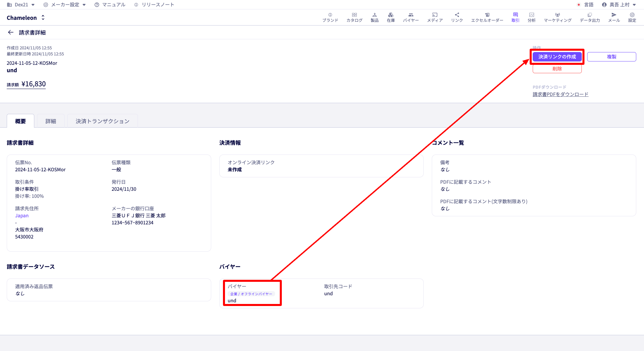644x351 pixels.
Task: Click the 未作成 payment link status
Action: tap(235, 170)
